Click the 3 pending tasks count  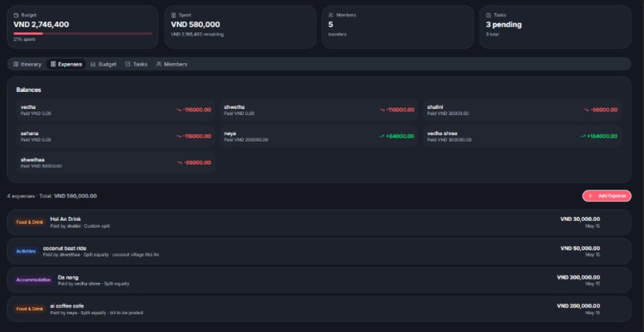point(503,25)
